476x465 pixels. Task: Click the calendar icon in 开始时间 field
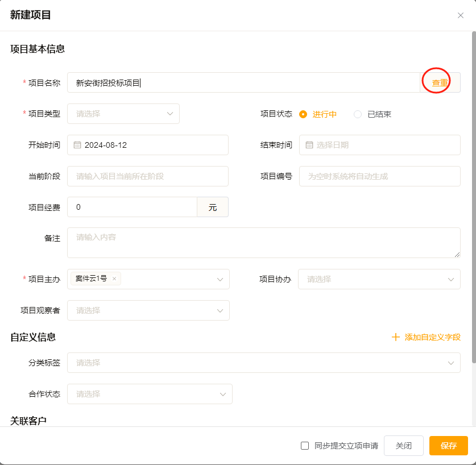77,145
